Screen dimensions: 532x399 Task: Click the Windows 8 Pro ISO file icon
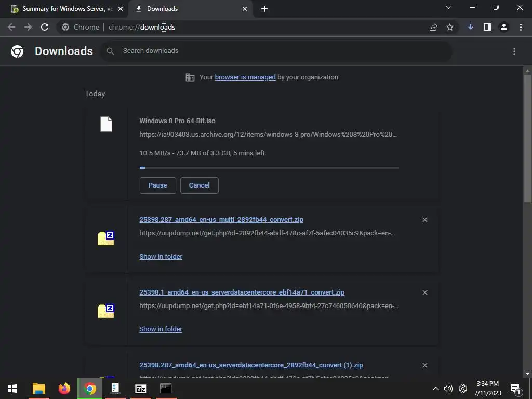coord(106,124)
